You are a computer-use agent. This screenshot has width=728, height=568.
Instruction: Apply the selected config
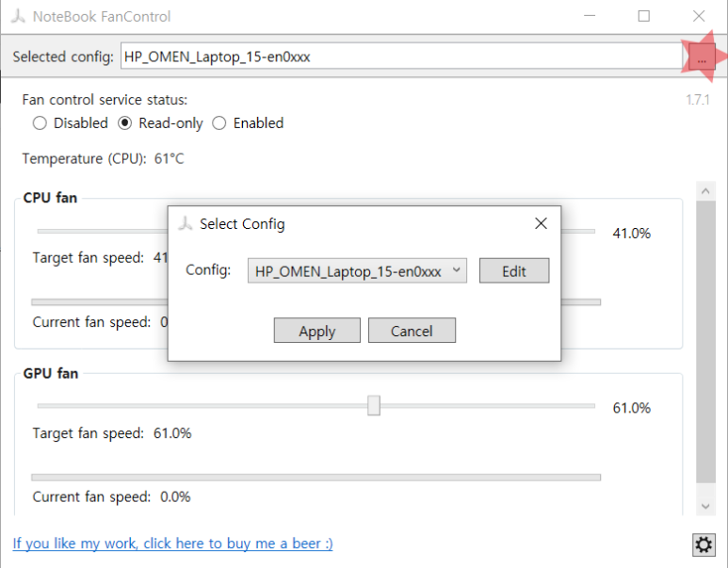click(x=317, y=331)
